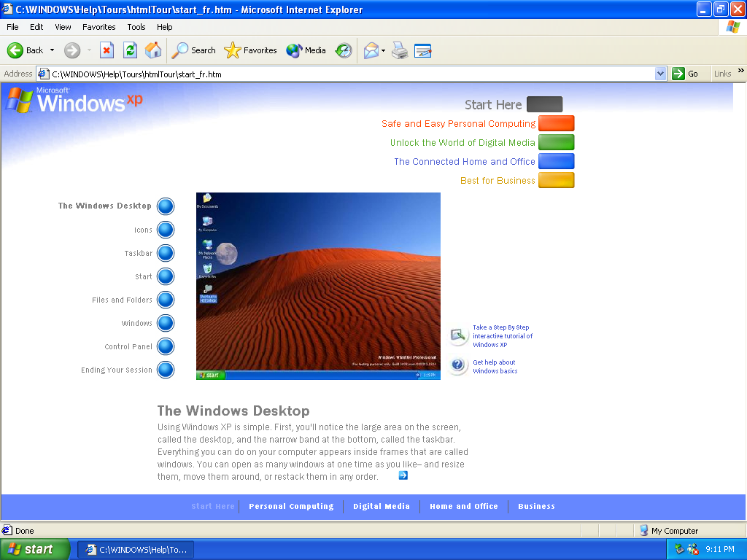Open the Edit menu
Image resolution: width=747 pixels, height=560 pixels.
click(36, 27)
